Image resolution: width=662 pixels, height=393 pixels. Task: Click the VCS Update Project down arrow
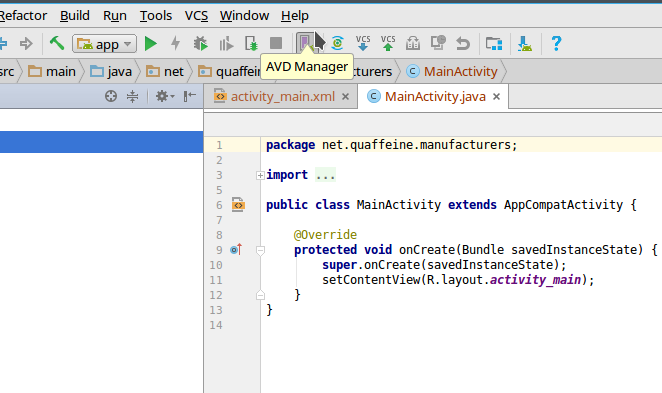click(x=363, y=43)
